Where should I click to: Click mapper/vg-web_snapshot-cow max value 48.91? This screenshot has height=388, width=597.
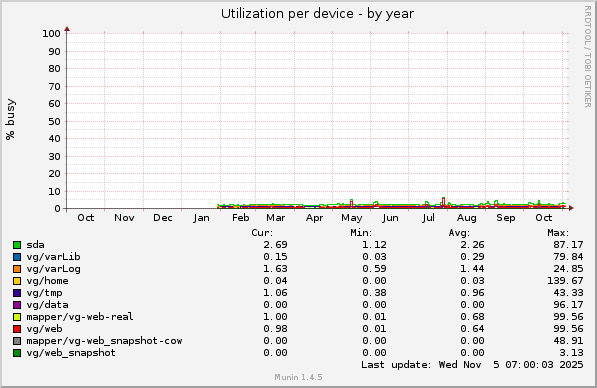568,341
